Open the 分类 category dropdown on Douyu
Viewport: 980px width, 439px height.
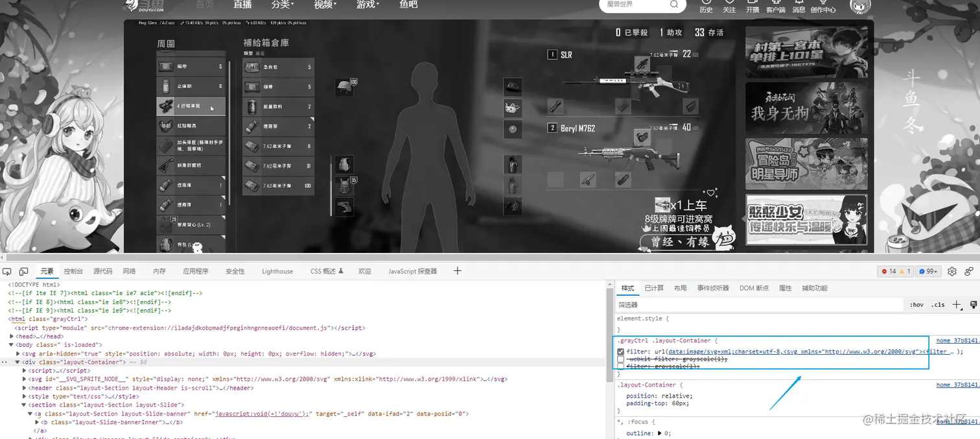coord(282,5)
